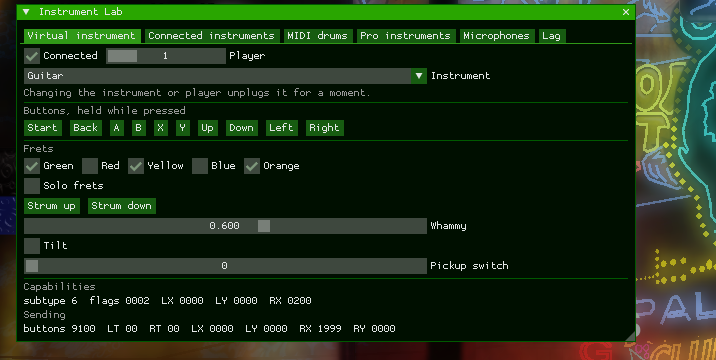Click the 'RX 1999' sending value
Screen dimensions: 716x360
click(321, 328)
